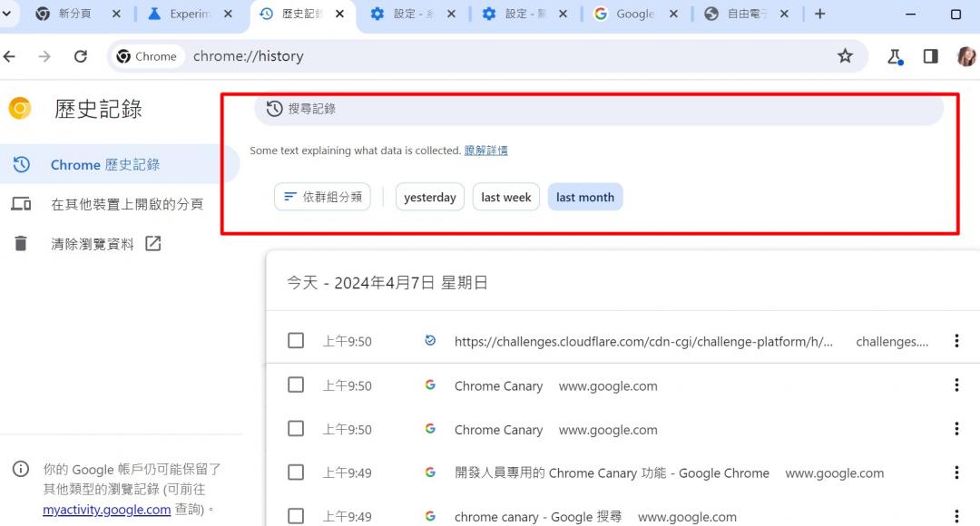Open the tab search dropdown arrow
Image resolution: width=980 pixels, height=526 pixels.
click(x=6, y=14)
